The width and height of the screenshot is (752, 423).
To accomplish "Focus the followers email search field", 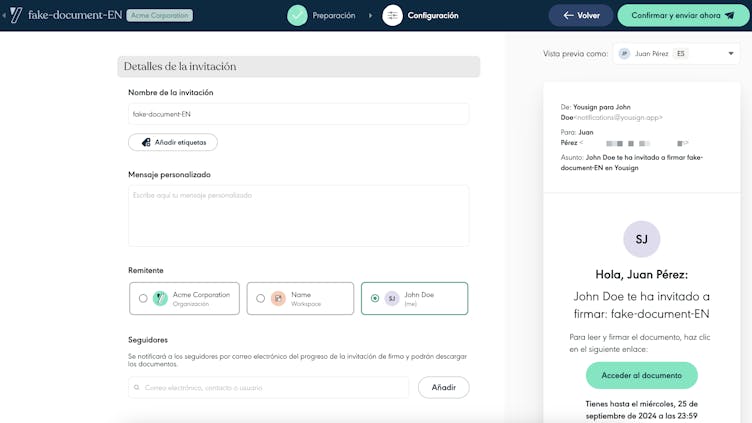I will 269,388.
